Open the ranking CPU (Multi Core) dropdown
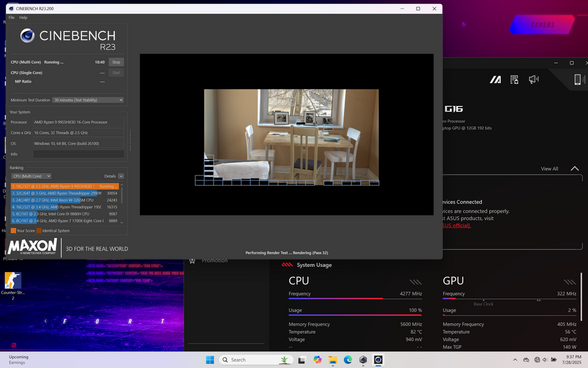The image size is (588, 368). click(31, 176)
